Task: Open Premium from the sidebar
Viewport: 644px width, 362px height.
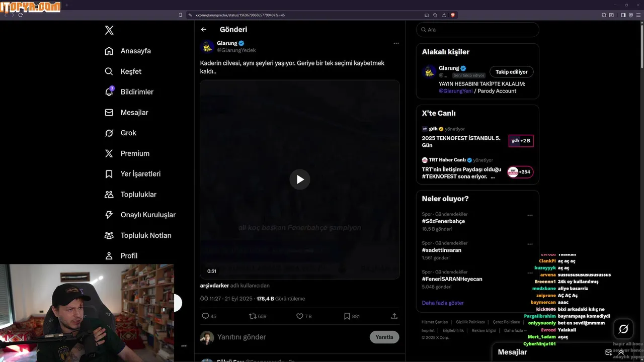Action: [127, 153]
